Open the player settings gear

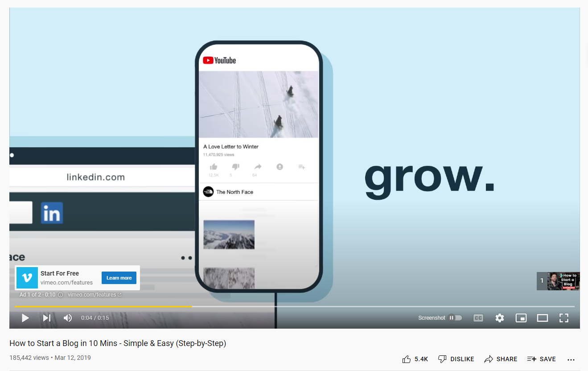click(500, 318)
